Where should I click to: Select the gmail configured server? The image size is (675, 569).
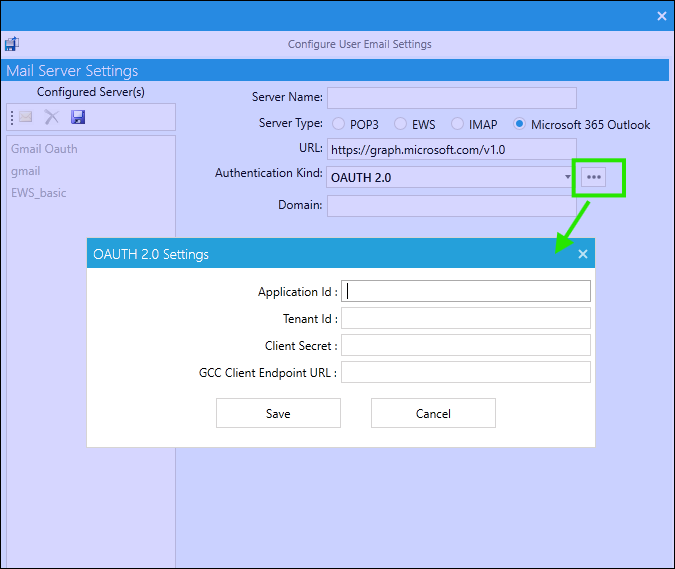coord(25,171)
